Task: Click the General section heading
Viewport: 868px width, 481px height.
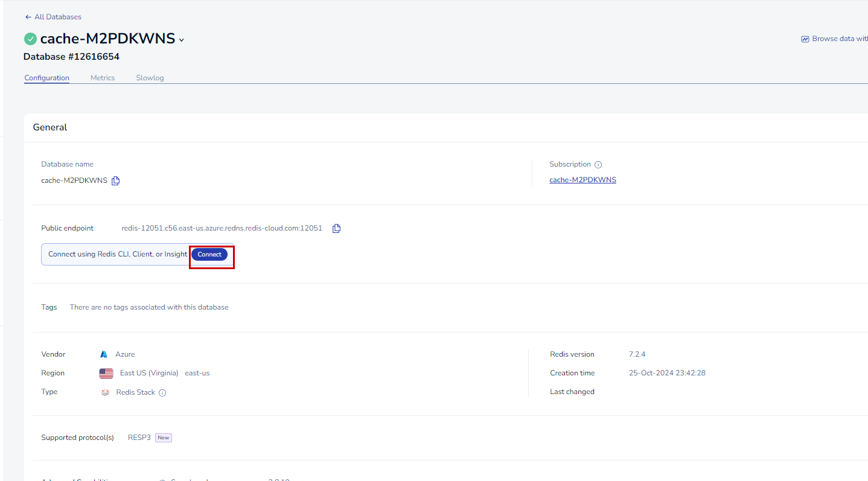Action: pos(50,127)
